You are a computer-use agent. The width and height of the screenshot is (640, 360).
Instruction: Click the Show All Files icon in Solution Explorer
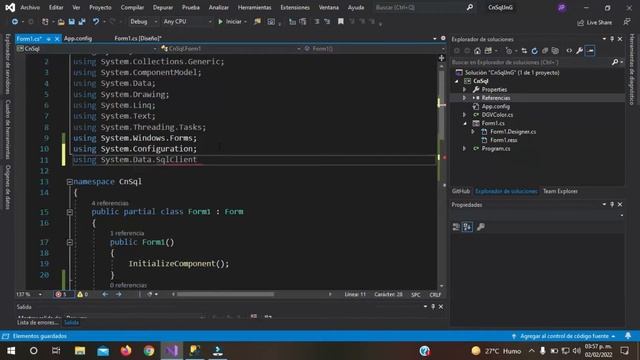pyautogui.click(x=555, y=51)
